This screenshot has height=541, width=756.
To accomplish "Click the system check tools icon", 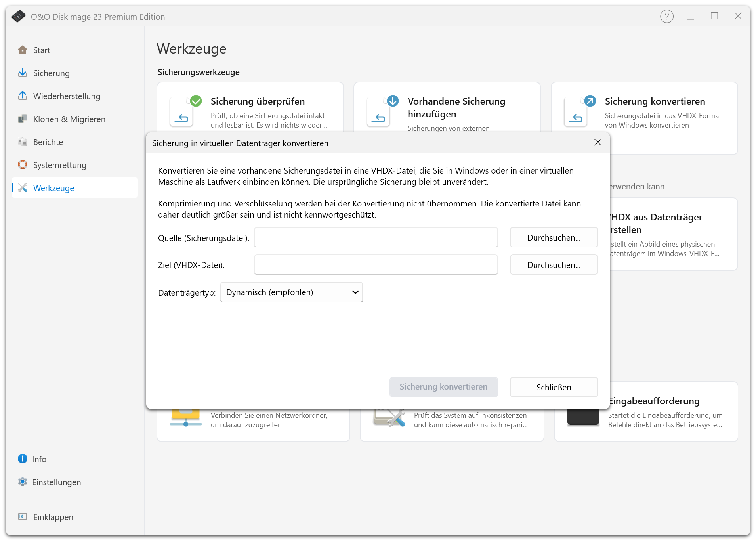I will [389, 418].
